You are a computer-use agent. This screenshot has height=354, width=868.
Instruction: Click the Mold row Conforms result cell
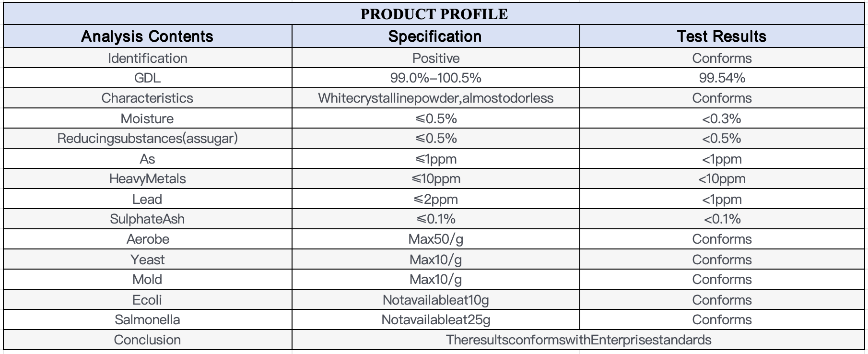(722, 279)
